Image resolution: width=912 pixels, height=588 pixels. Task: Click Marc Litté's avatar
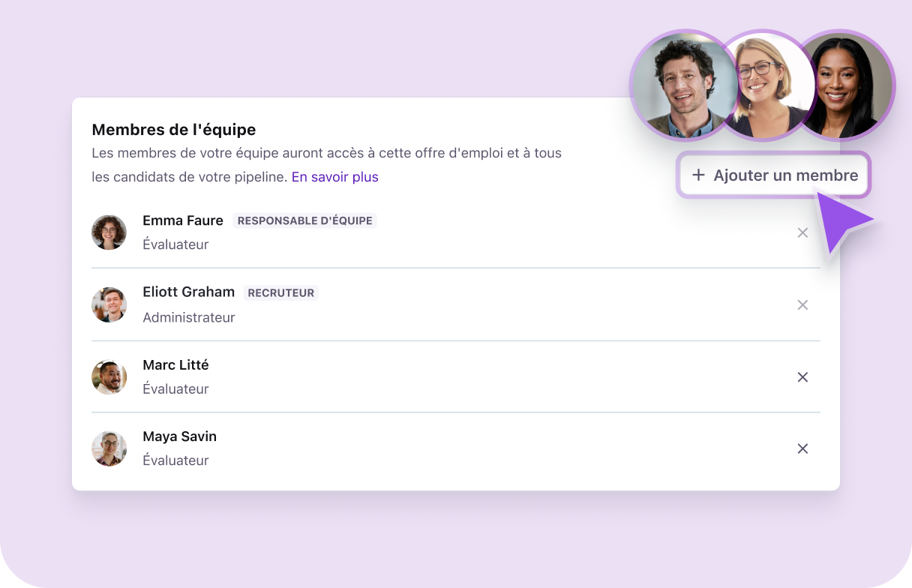[x=109, y=376]
